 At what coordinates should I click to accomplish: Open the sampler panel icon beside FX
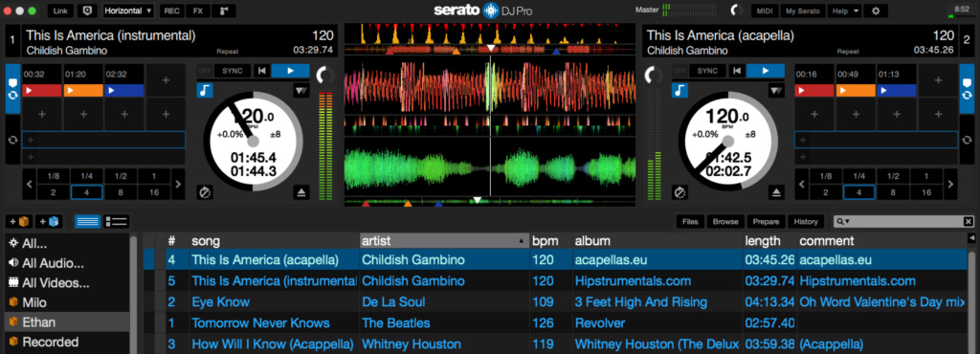coord(224,11)
